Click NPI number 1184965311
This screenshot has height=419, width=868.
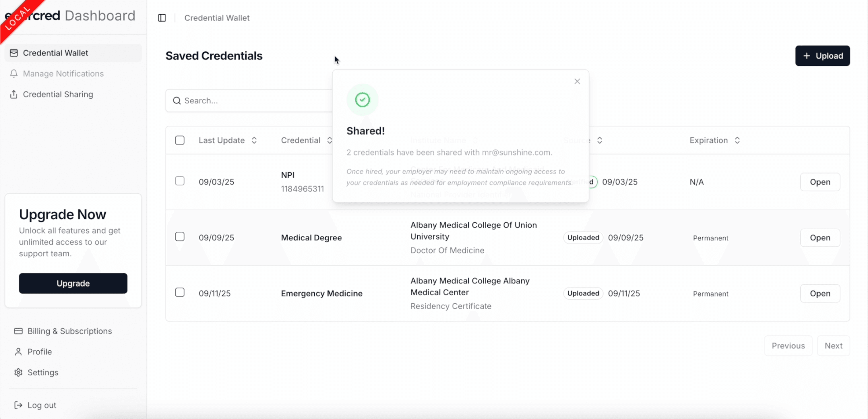[302, 189]
